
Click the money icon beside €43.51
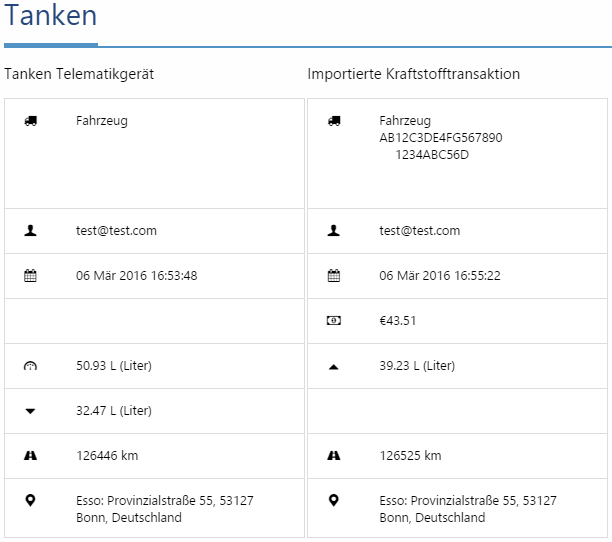334,321
